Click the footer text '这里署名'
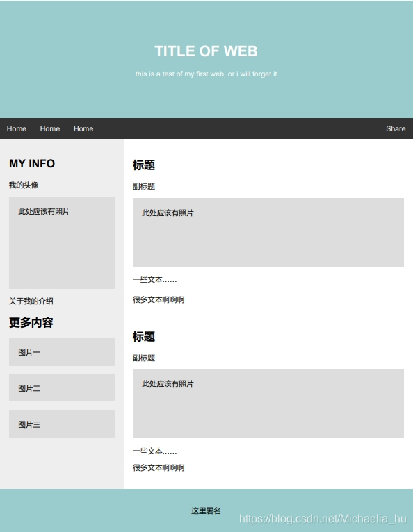Screen dimensions: 413x532 pyautogui.click(x=206, y=510)
